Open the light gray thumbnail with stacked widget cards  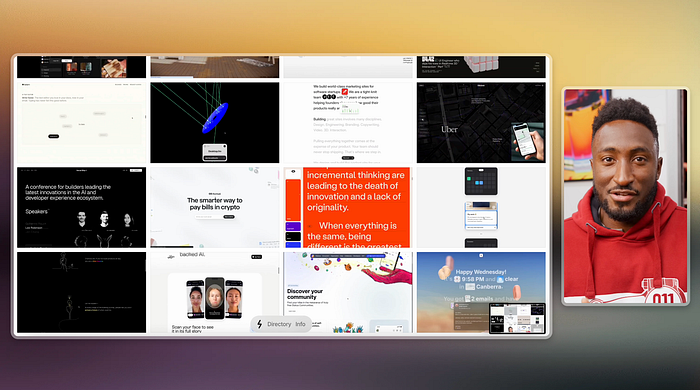click(x=481, y=207)
